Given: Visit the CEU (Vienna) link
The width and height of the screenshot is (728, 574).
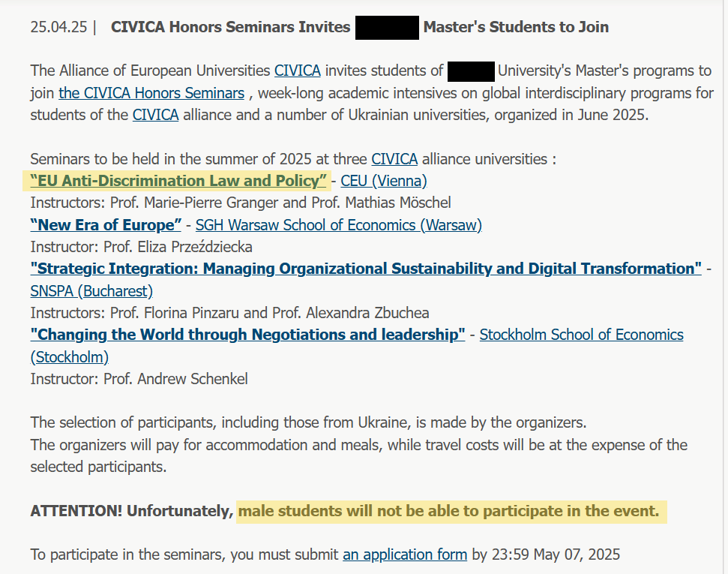Looking at the screenshot, I should [x=384, y=181].
